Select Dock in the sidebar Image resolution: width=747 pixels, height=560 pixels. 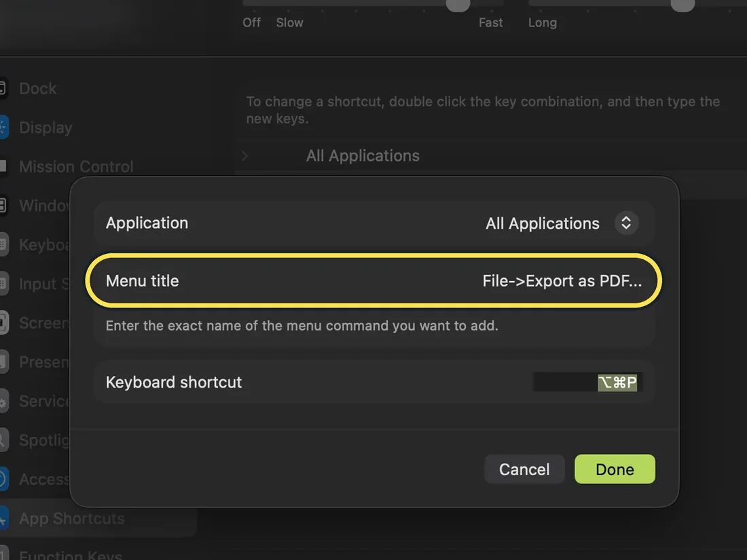(x=37, y=88)
